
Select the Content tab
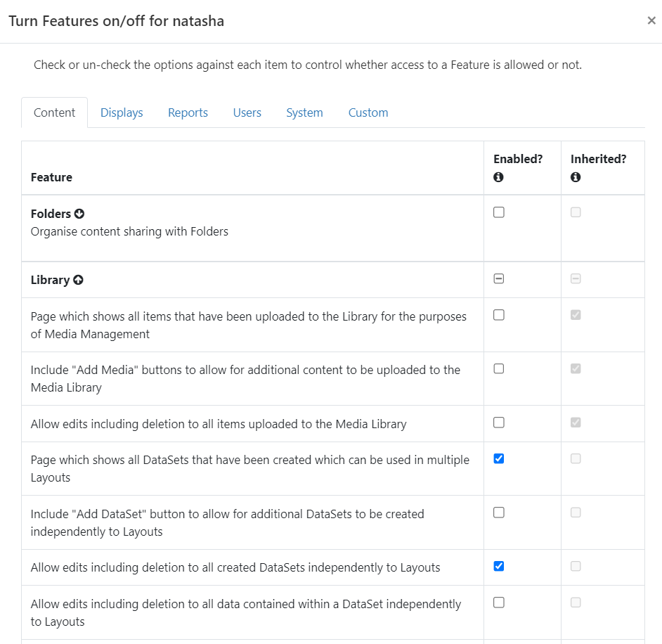pyautogui.click(x=55, y=112)
